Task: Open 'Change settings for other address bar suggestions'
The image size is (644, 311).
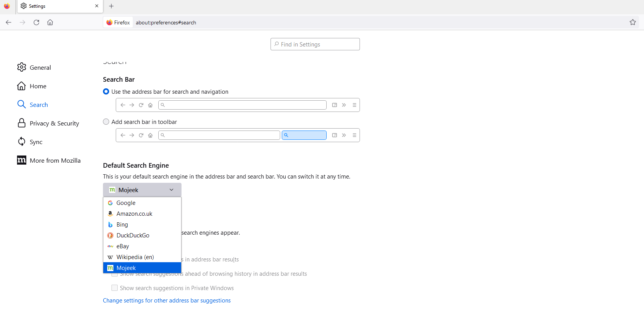Action: tap(167, 301)
